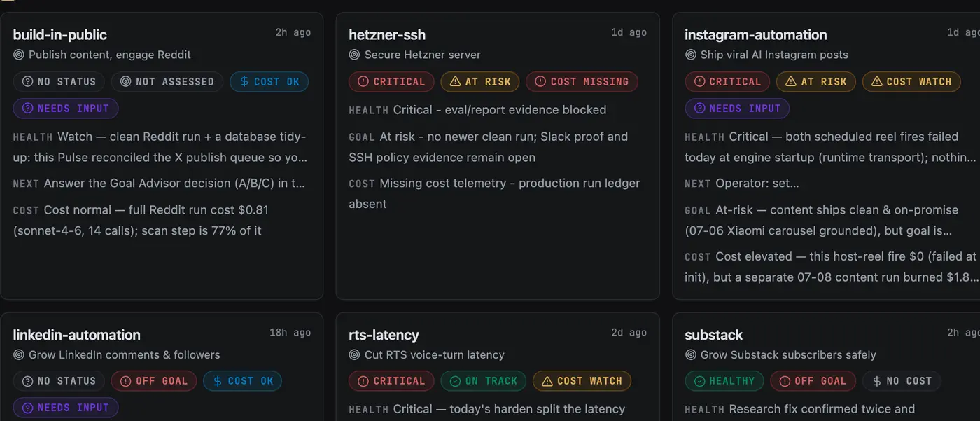Click goal icon beside Cut RTS voice-turn latency
This screenshot has height=421, width=980.
354,354
